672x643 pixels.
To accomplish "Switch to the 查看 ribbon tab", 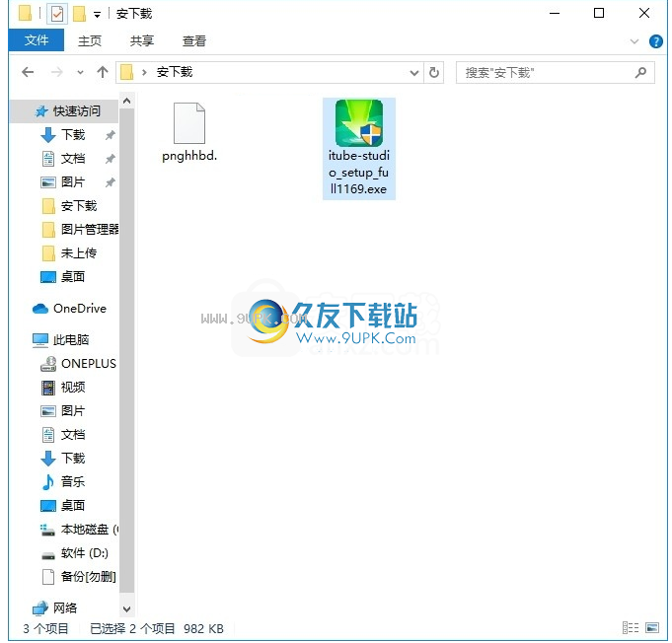I will point(194,41).
